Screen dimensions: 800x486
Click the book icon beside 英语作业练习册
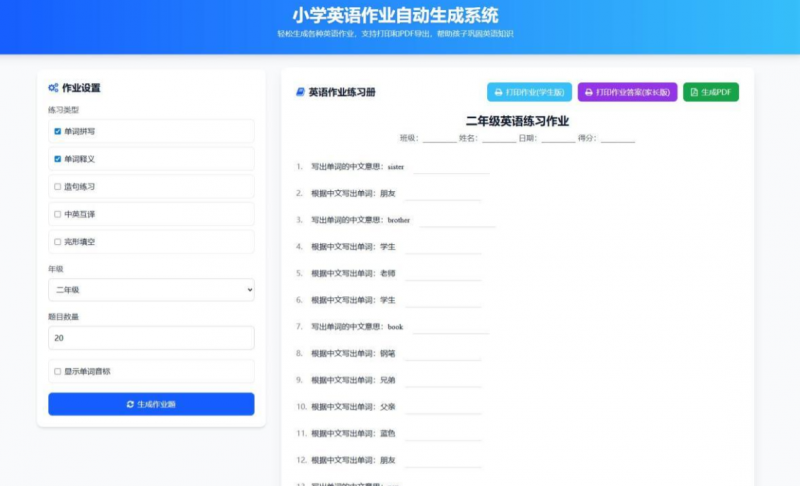pos(300,92)
